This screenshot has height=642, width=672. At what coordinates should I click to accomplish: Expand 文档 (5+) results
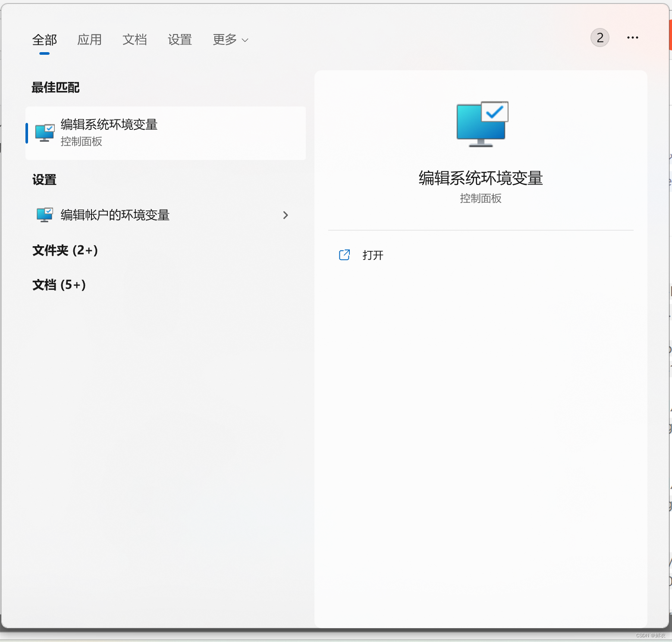60,285
